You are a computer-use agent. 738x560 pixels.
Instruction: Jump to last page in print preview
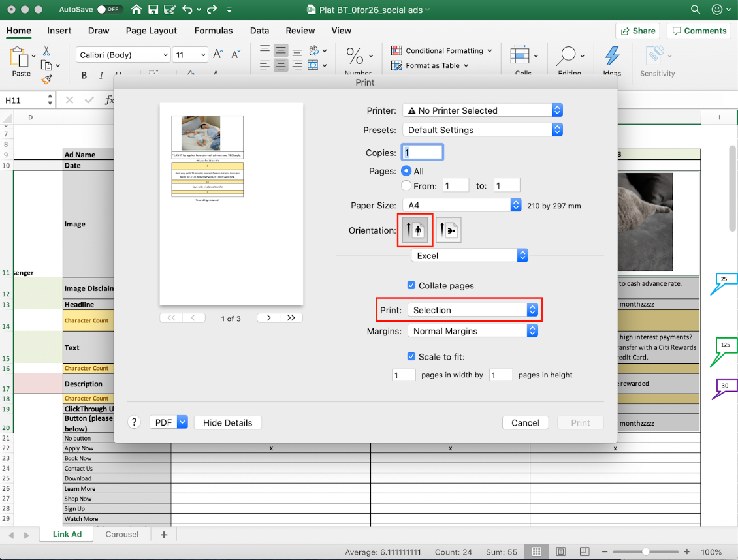[291, 318]
